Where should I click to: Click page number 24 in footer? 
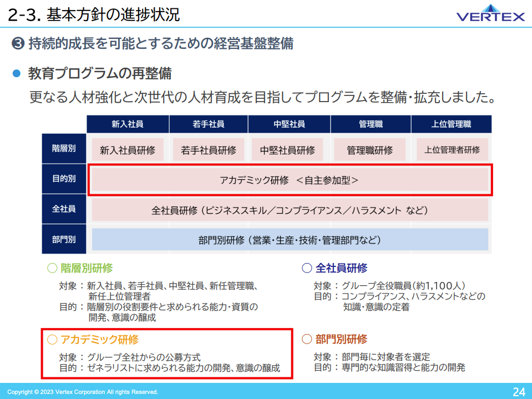click(518, 392)
